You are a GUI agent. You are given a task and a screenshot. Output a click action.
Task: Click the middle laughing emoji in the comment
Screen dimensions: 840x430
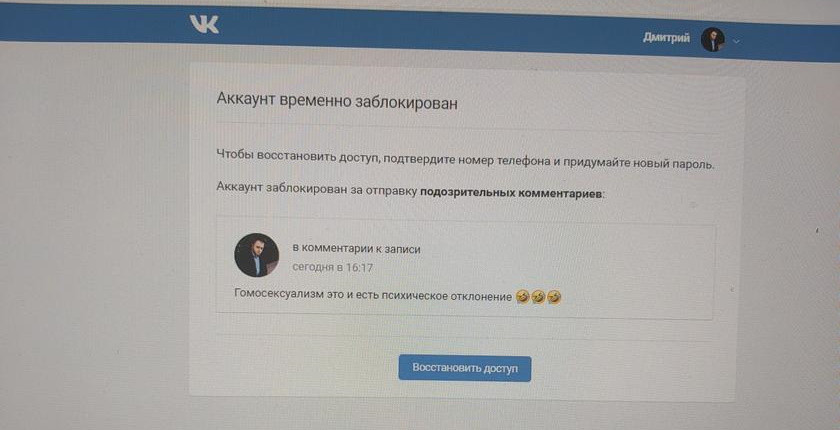(538, 297)
